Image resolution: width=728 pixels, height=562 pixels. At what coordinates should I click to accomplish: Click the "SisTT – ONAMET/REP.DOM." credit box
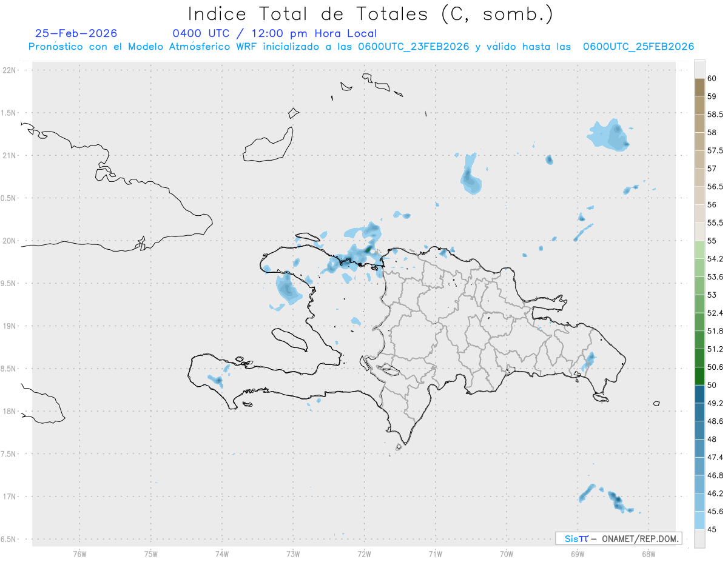coord(618,538)
